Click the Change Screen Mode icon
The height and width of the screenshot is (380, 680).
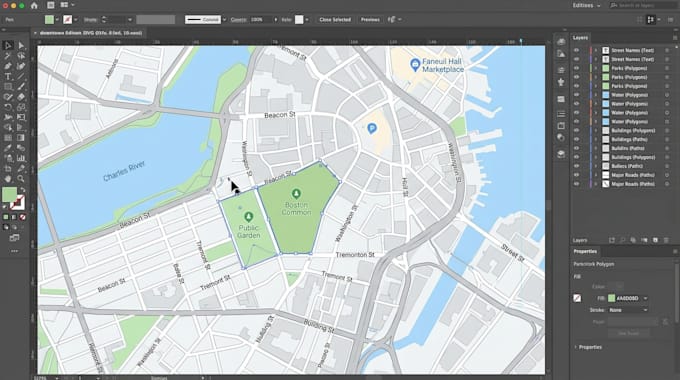pyautogui.click(x=14, y=238)
